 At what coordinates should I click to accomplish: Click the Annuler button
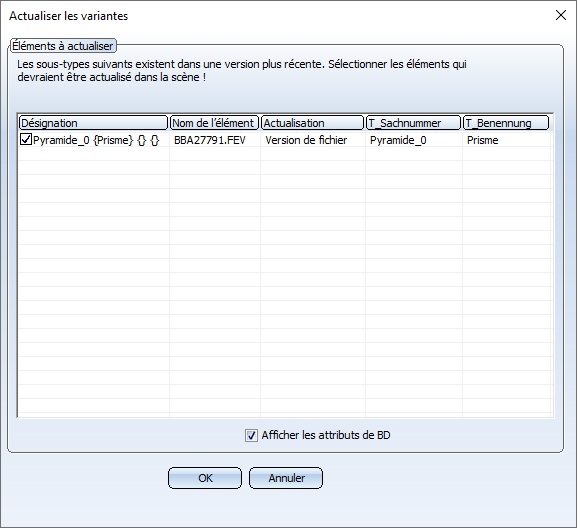coord(286,478)
